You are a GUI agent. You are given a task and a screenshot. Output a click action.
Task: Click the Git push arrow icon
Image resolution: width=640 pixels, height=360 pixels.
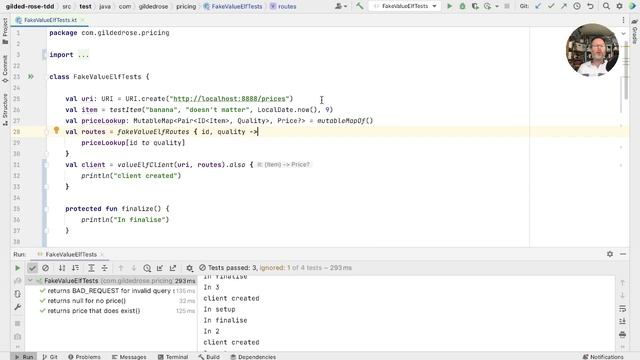coord(564,6)
